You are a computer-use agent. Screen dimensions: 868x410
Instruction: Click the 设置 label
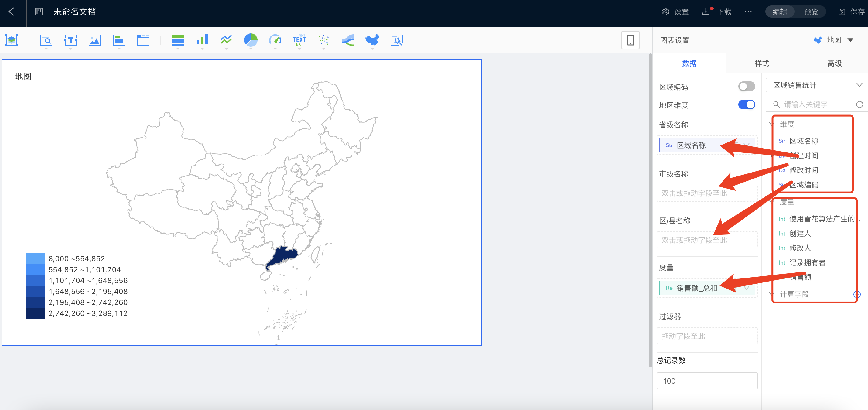point(681,12)
